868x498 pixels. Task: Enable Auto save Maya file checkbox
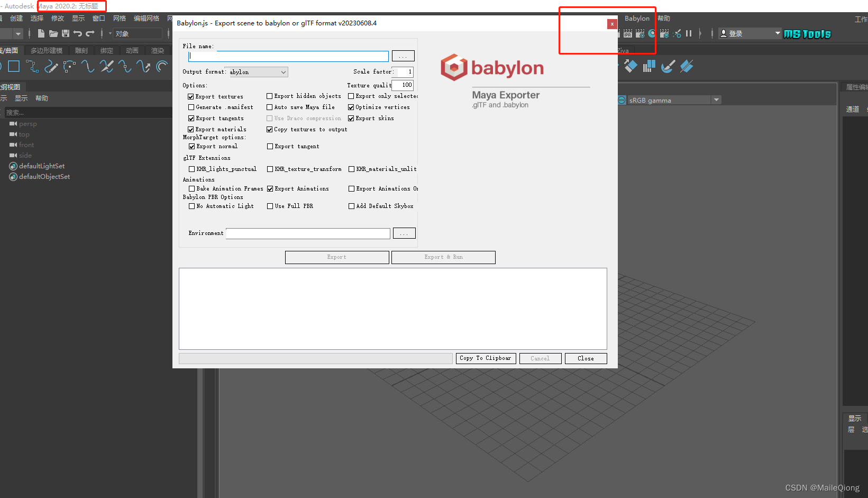tap(270, 107)
